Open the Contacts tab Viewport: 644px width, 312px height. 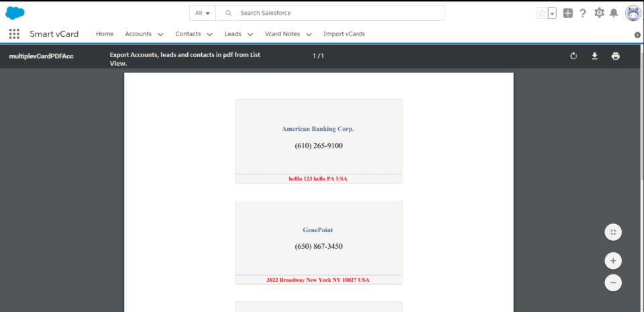coord(188,34)
